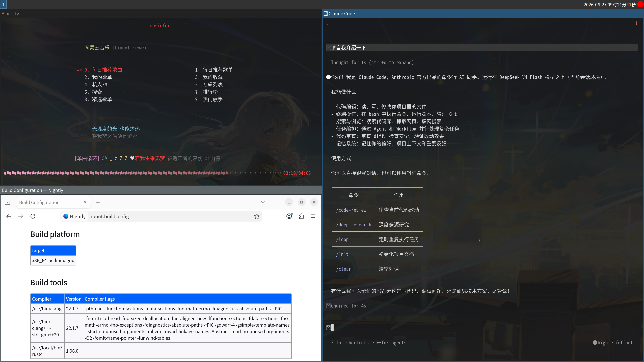
Task: Click /deep-research in the command table
Action: coord(354,225)
